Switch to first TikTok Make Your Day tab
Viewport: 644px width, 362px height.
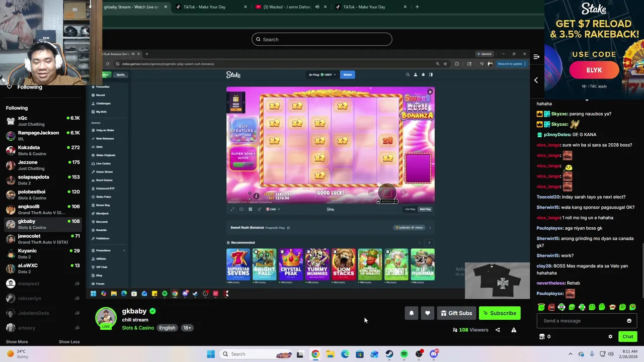(204, 7)
